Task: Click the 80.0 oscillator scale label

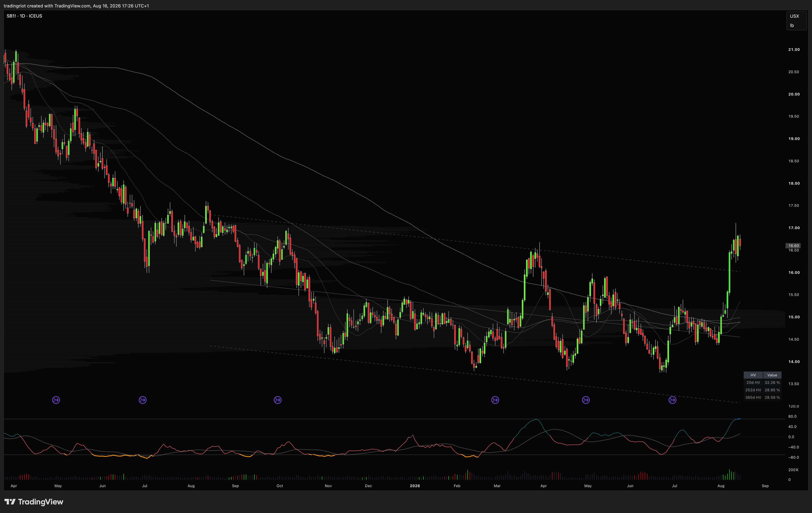Action: (792, 417)
